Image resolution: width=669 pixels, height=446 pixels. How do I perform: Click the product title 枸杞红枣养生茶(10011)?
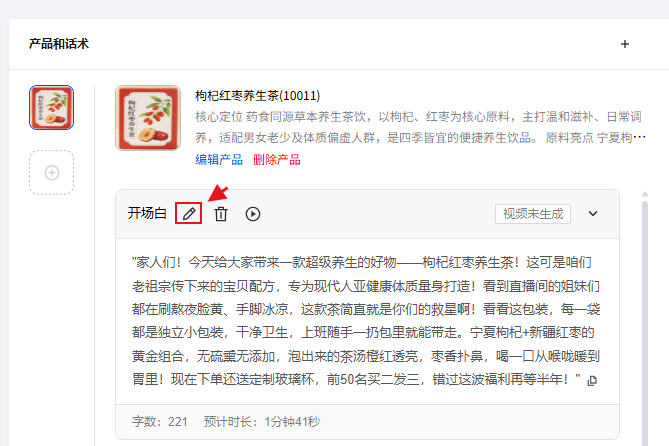coord(257,95)
